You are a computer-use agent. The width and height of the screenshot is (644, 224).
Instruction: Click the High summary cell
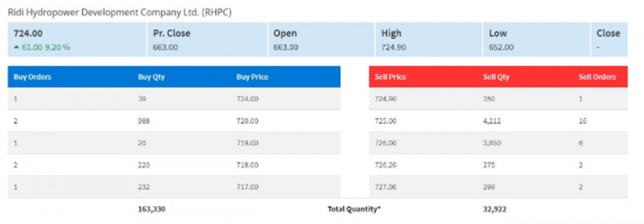coord(428,40)
